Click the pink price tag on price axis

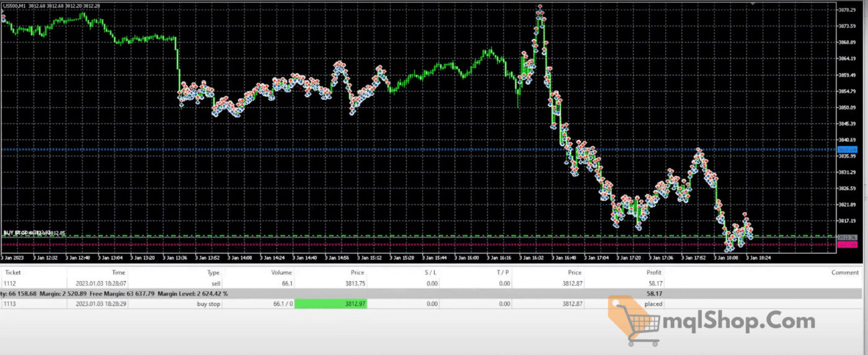click(x=847, y=245)
